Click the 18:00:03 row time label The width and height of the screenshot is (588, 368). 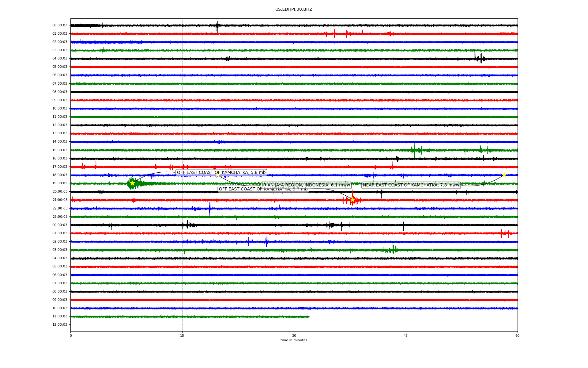pyautogui.click(x=60, y=175)
